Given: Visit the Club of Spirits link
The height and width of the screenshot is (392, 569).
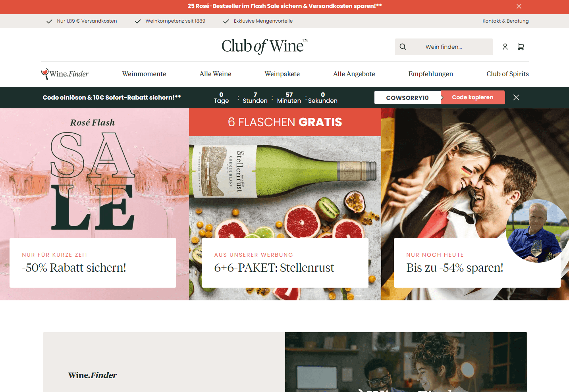Looking at the screenshot, I should click(x=507, y=74).
